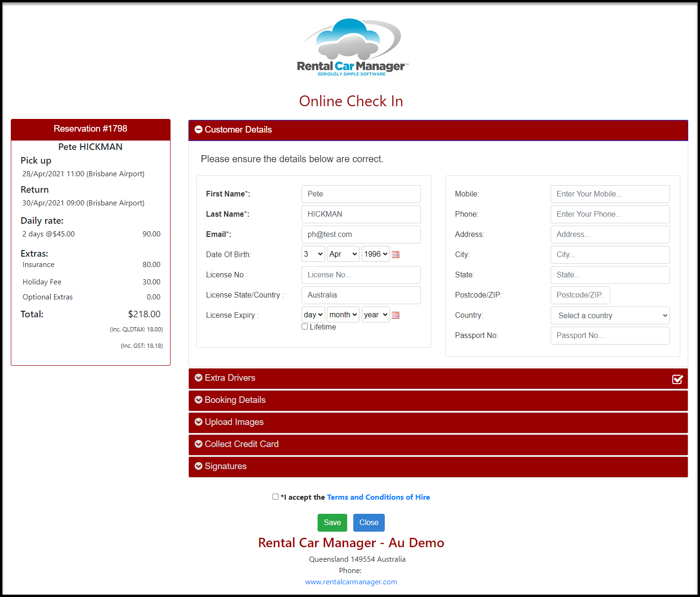Click the Inc. QLDTAX: 18.00 text
The width and height of the screenshot is (700, 597).
(136, 330)
